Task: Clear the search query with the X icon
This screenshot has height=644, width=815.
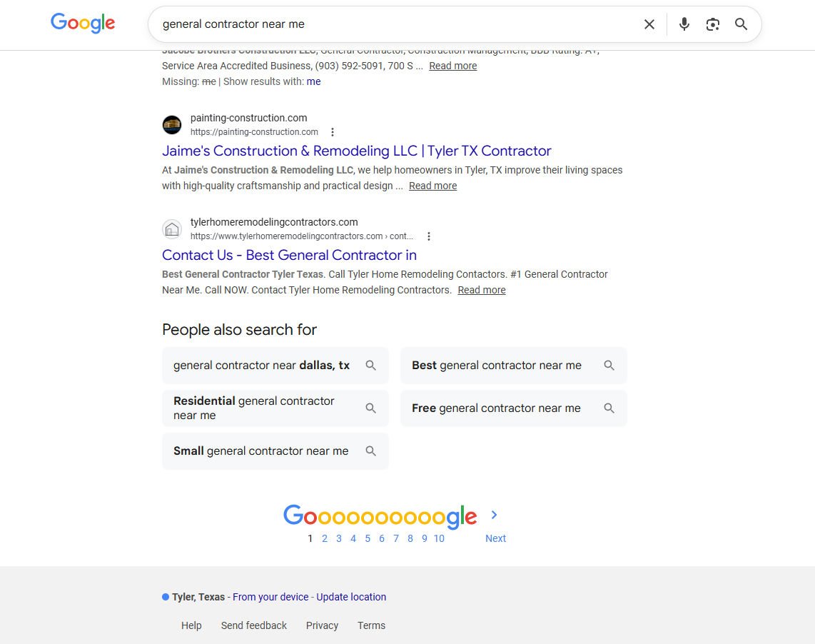Action: [x=649, y=24]
